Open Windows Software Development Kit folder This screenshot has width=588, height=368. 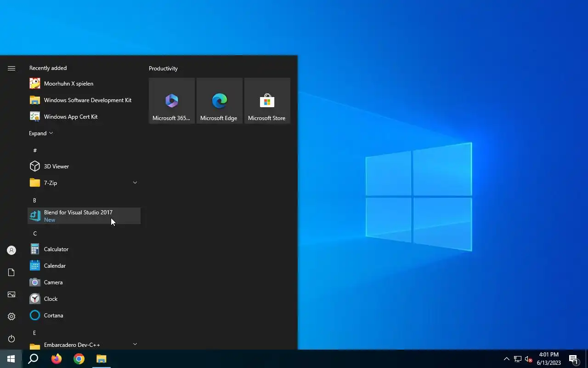click(84, 100)
